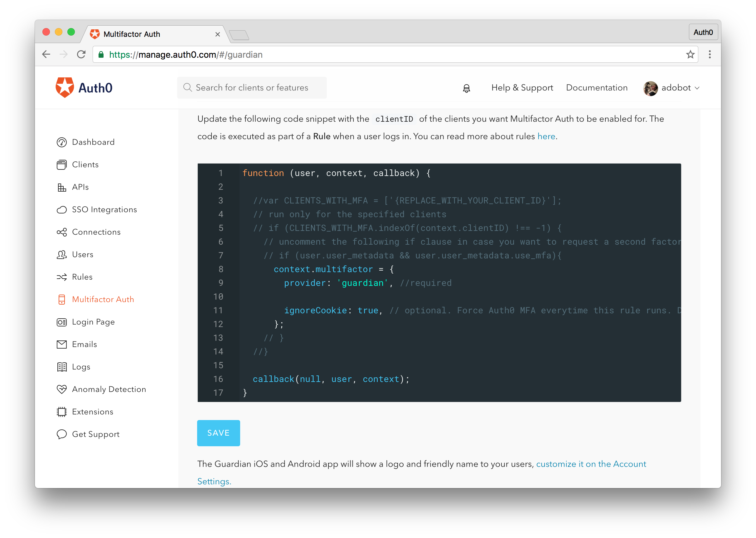Select the Multifactor Auth browser tab
This screenshot has width=756, height=538.
132,34
